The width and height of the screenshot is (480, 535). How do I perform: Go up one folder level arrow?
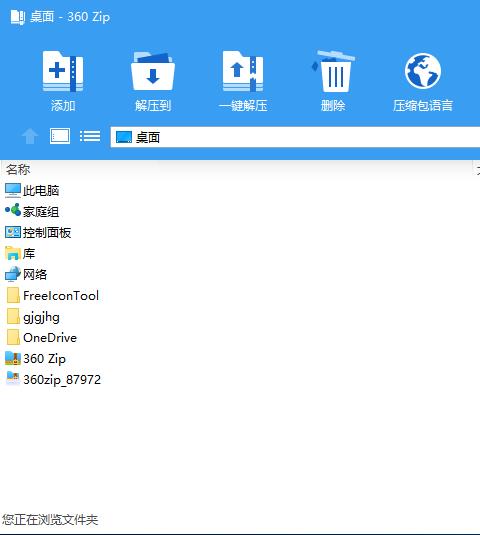point(30,136)
